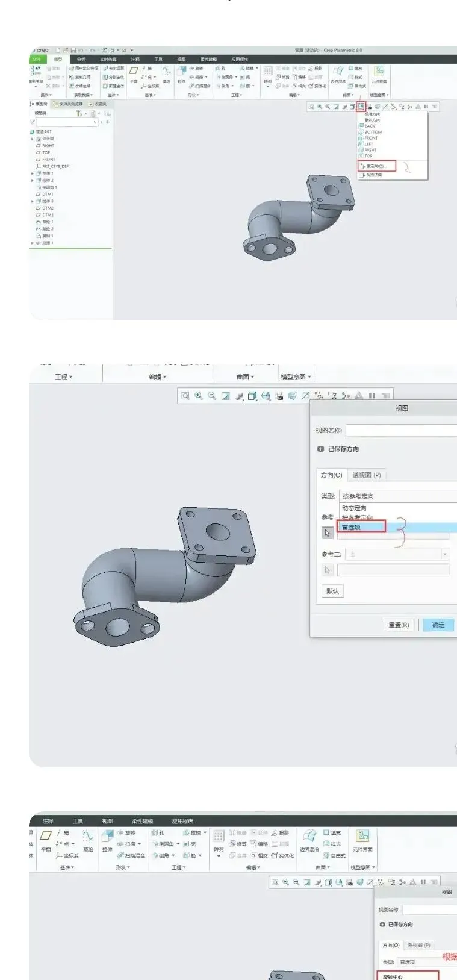Click 视图名称 input field in bottom dialog
The width and height of the screenshot is (457, 980).
coord(429,910)
